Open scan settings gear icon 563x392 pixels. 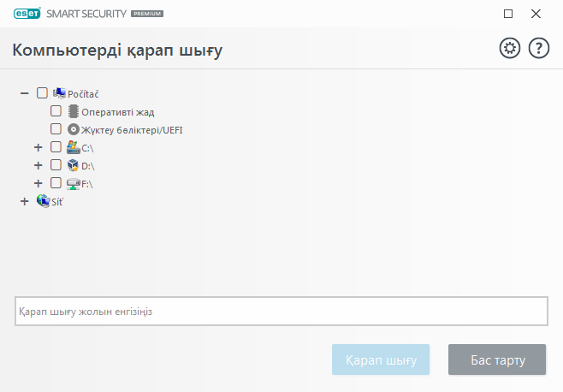510,49
